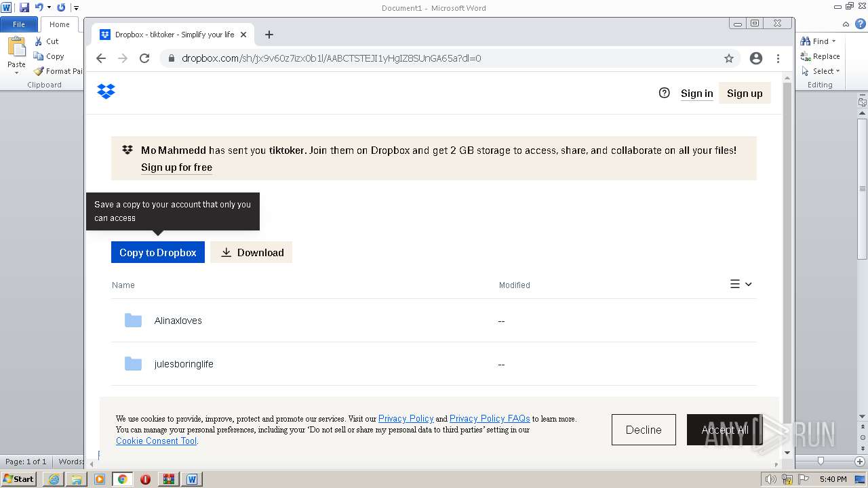Zoom in with Word's plus button
The height and width of the screenshot is (488, 868).
coord(860,462)
